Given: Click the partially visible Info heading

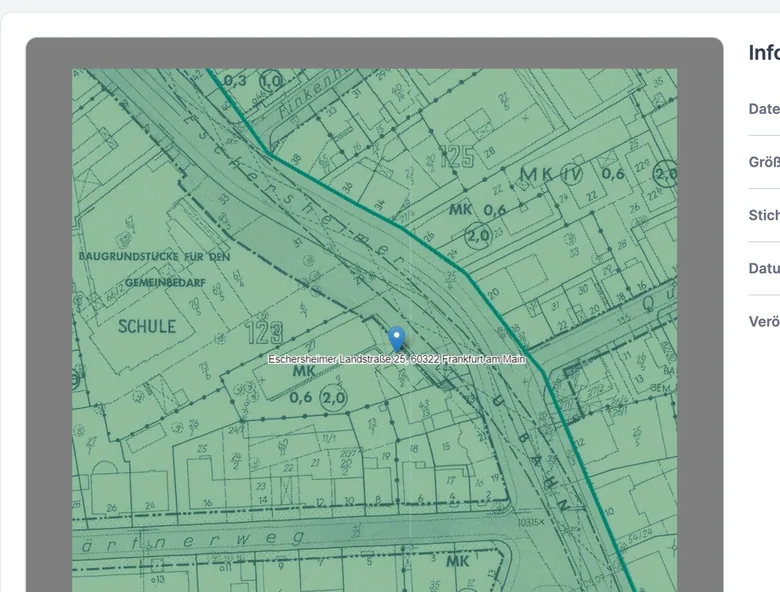Looking at the screenshot, I should [x=764, y=53].
